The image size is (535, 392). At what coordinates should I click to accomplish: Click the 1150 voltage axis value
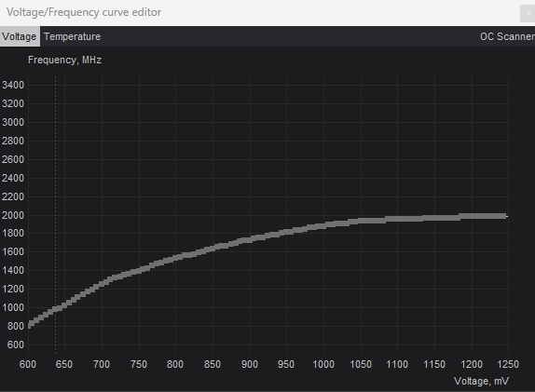(x=434, y=364)
